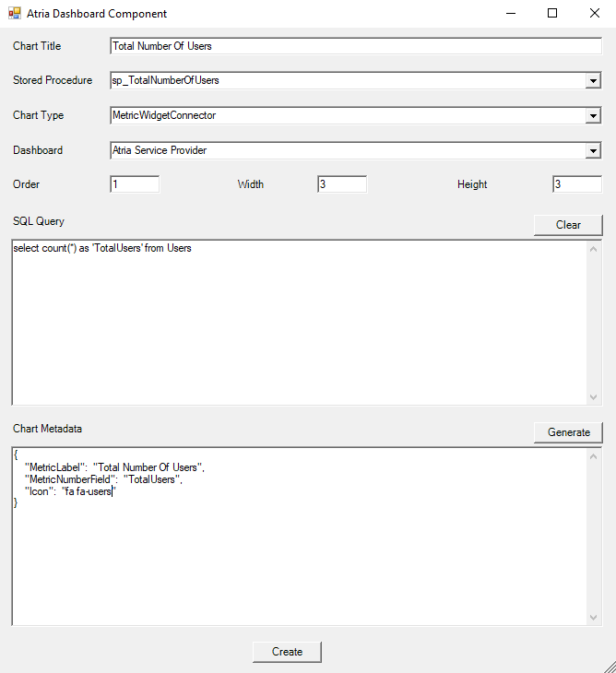Click the Chart Title label

point(37,46)
